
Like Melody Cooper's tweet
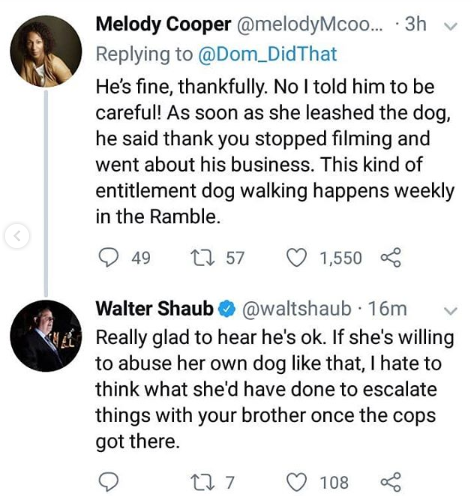pos(296,258)
